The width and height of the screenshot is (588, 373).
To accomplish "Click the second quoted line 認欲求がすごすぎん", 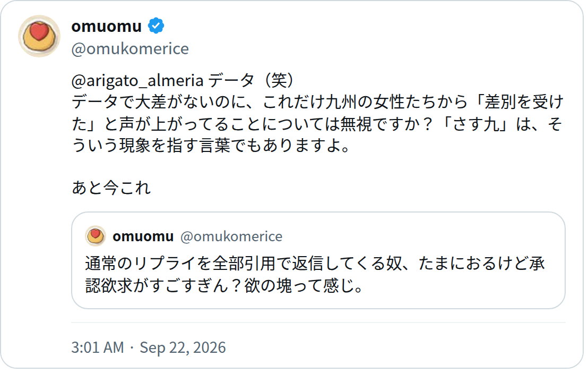I will click(x=224, y=285).
